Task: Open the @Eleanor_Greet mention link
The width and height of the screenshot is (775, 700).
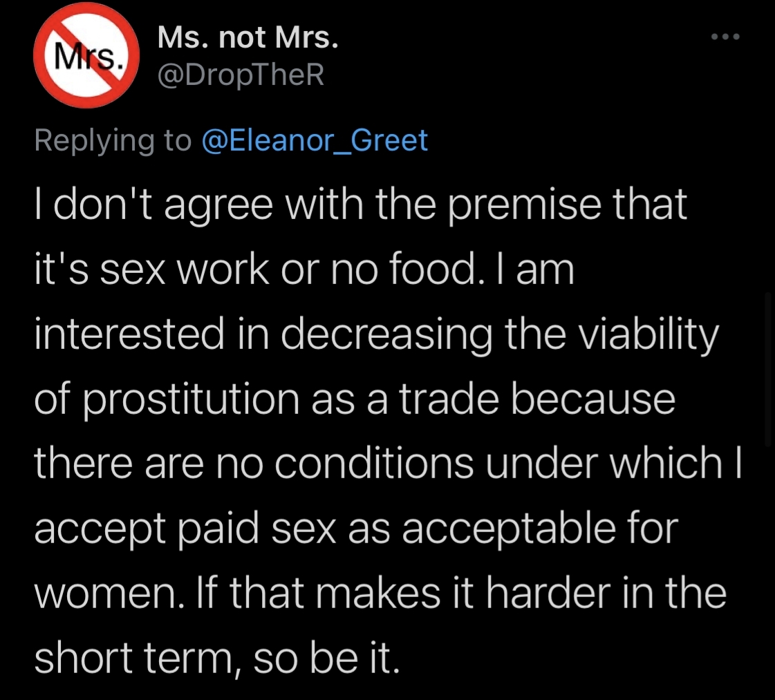Action: click(x=315, y=140)
